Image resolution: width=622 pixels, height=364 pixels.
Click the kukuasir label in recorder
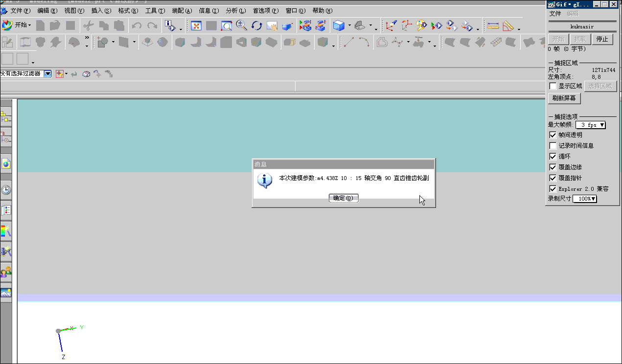582,26
